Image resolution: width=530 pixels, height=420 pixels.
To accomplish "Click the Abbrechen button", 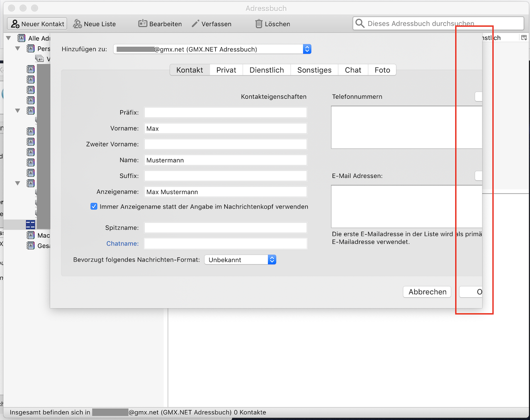I will tap(427, 292).
